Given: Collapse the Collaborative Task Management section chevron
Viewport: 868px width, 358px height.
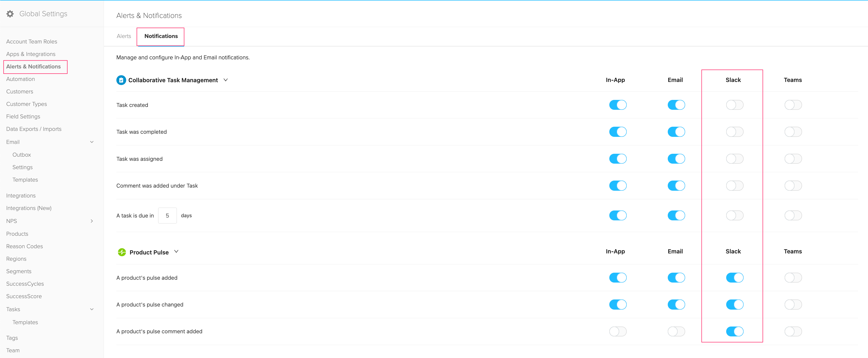Looking at the screenshot, I should [x=226, y=80].
